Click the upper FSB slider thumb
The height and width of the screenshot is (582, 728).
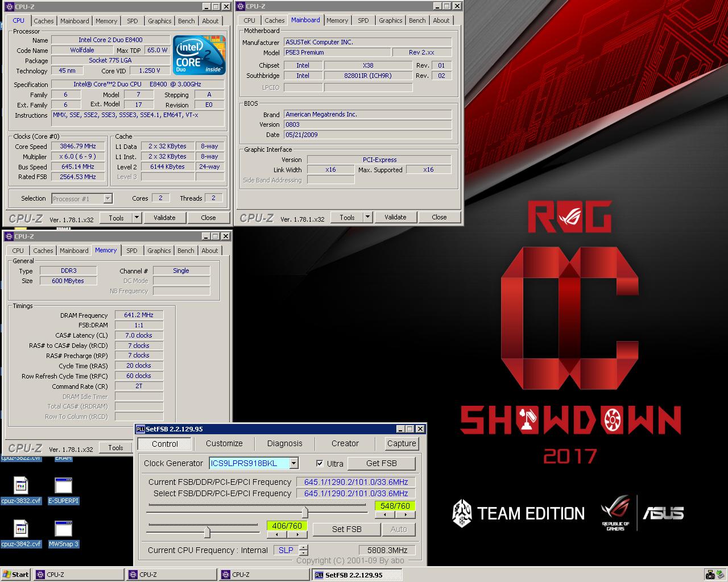click(305, 513)
